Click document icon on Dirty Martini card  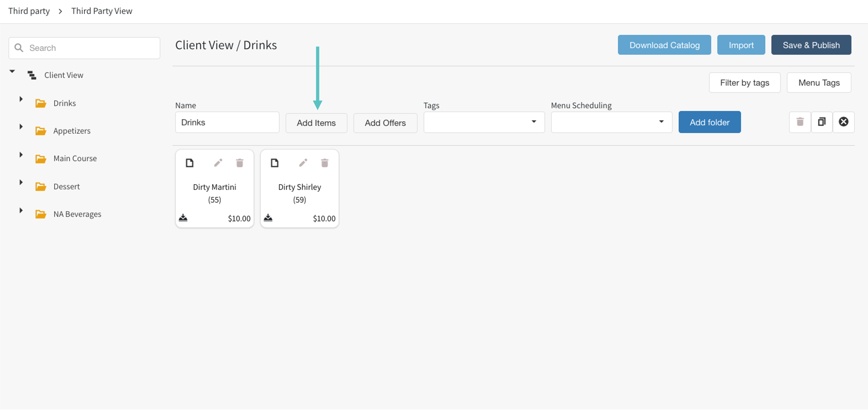coord(190,163)
